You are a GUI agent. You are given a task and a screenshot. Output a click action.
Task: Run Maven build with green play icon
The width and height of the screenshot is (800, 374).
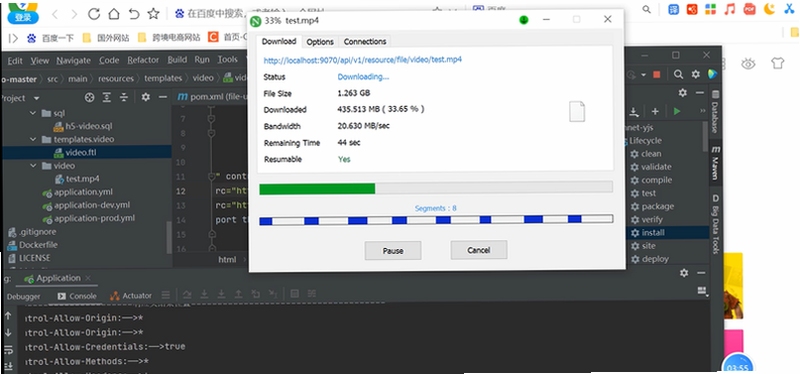click(677, 111)
